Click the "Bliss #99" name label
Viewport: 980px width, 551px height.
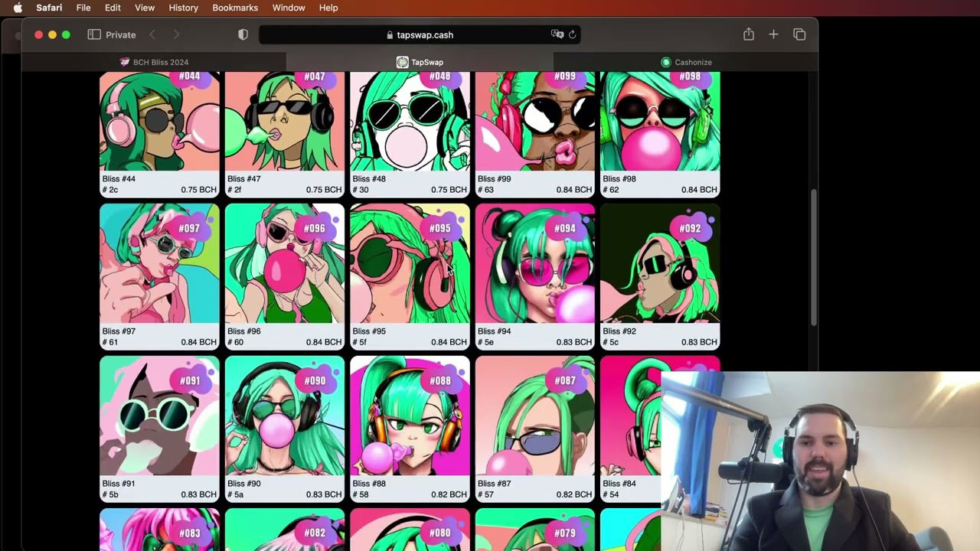(494, 179)
